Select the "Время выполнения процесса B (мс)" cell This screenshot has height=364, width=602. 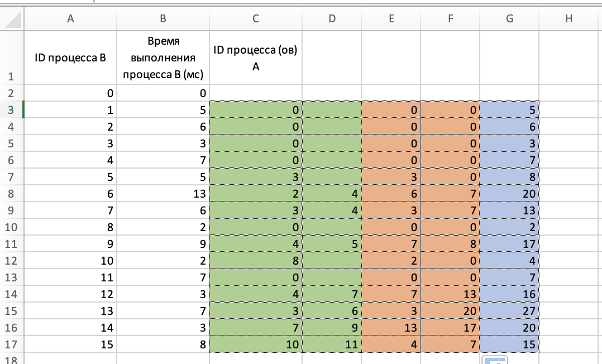pos(163,58)
